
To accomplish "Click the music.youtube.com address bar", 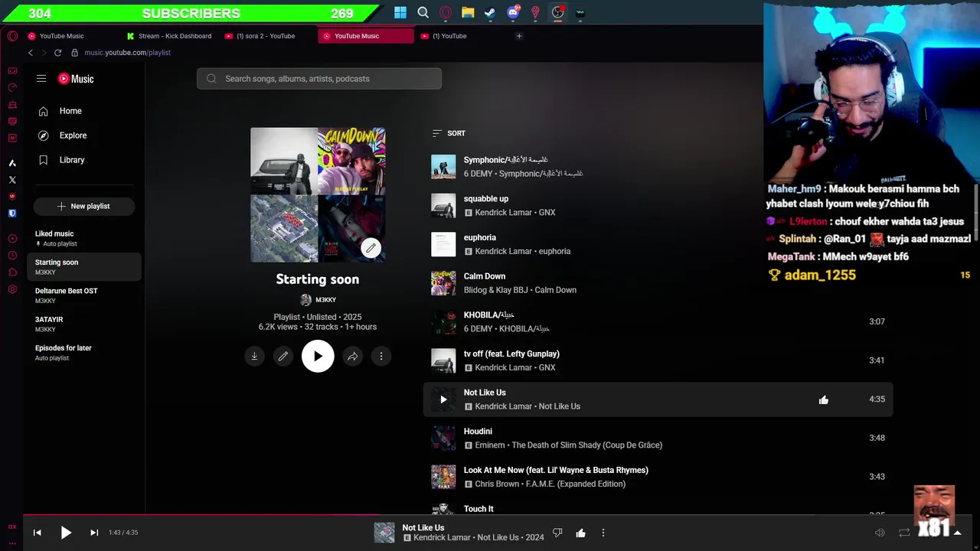I will pyautogui.click(x=127, y=53).
